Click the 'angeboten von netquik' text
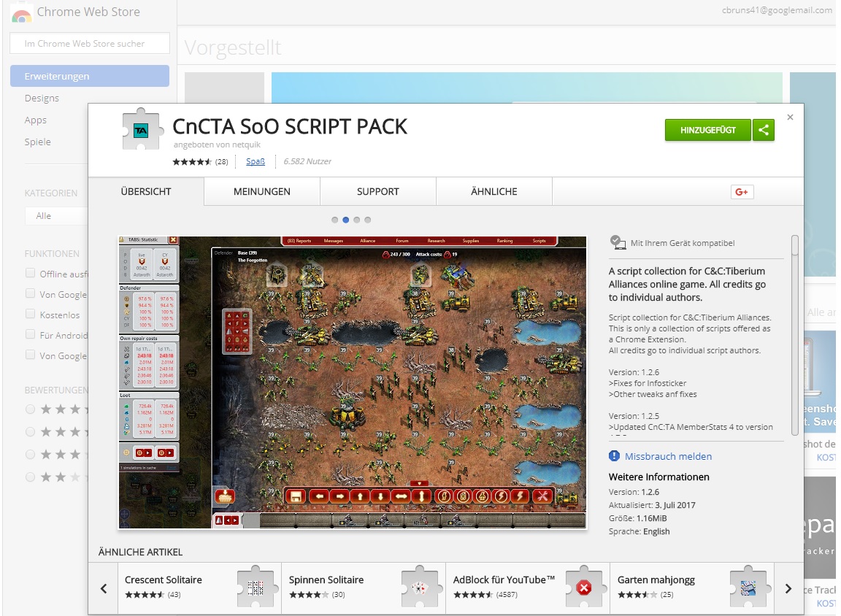The width and height of the screenshot is (841, 616). click(x=217, y=145)
